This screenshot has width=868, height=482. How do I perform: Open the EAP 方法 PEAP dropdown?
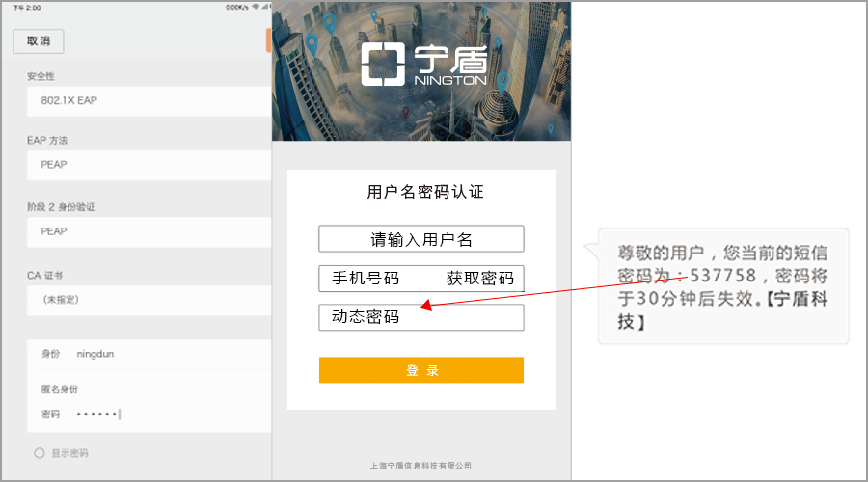click(x=149, y=165)
